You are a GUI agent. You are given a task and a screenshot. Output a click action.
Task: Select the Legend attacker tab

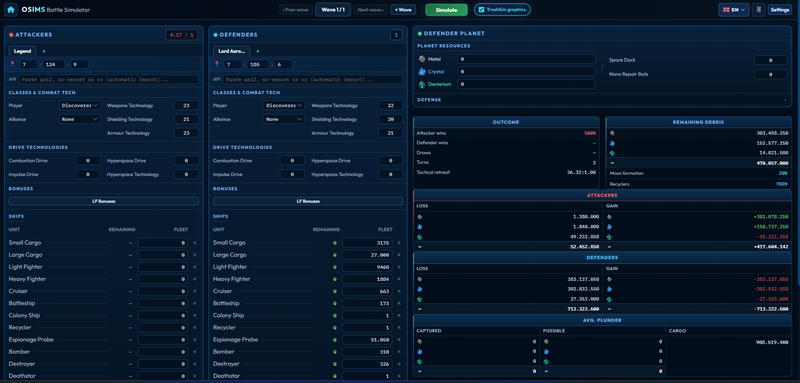point(22,51)
